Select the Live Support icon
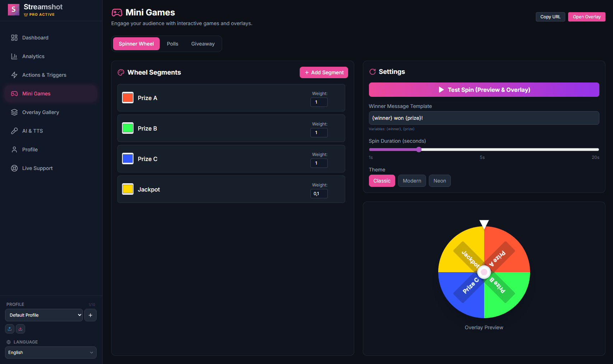613x364 pixels. tap(14, 168)
